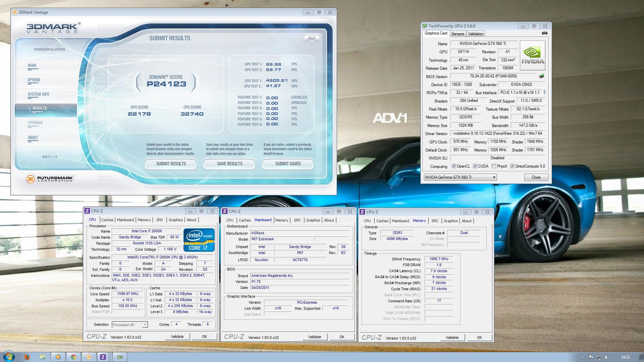The image size is (644, 362).
Task: Open the network tray icon
Action: (599, 357)
